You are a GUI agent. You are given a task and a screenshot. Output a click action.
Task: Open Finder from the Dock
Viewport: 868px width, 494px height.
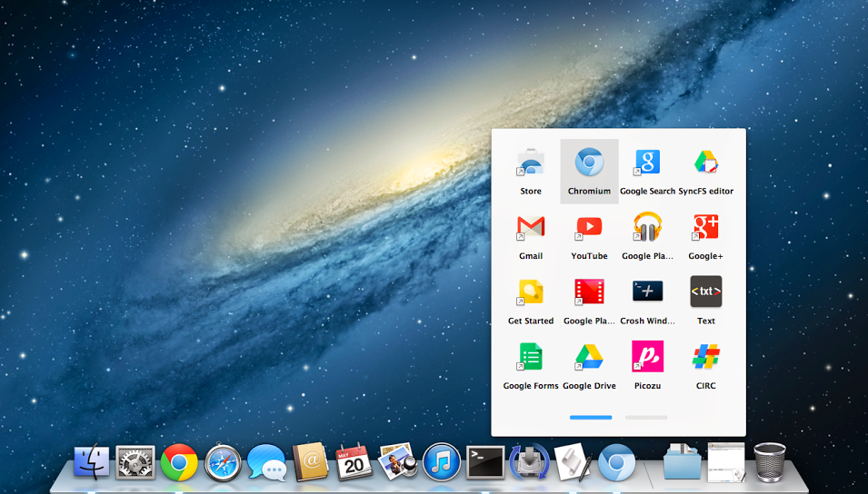tap(92, 462)
